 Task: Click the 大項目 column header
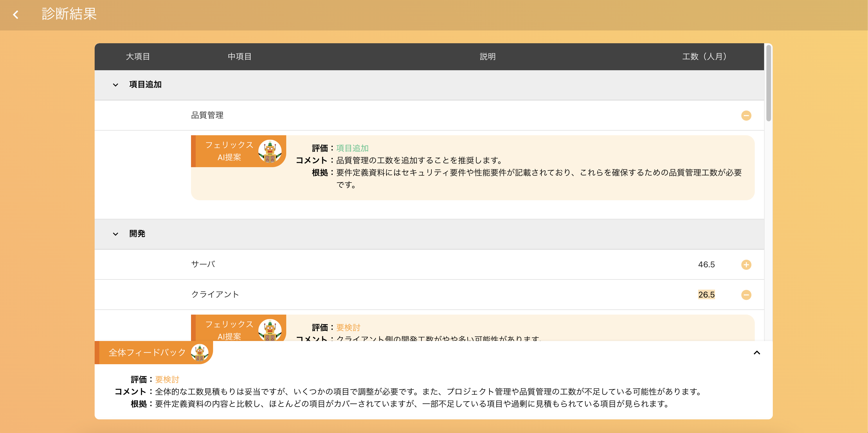(138, 57)
